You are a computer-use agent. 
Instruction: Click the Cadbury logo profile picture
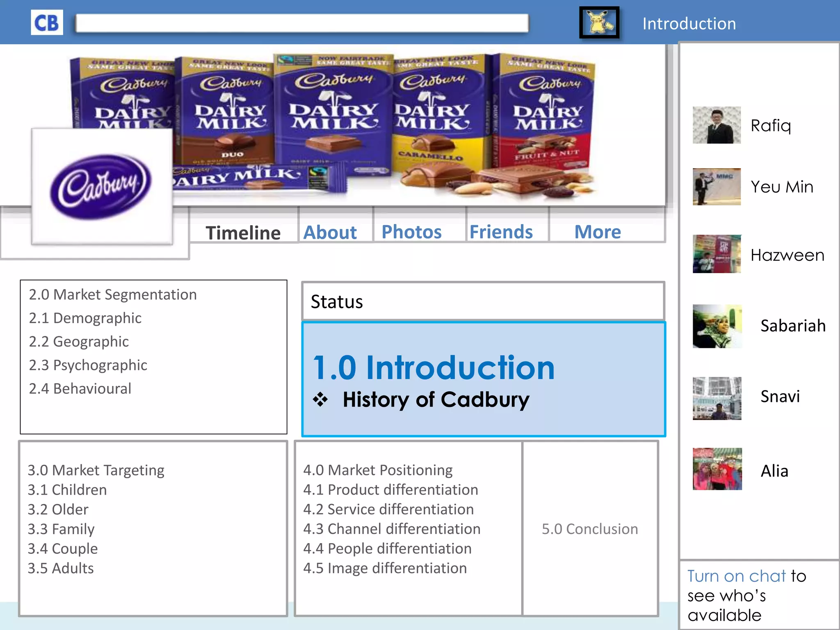[102, 187]
